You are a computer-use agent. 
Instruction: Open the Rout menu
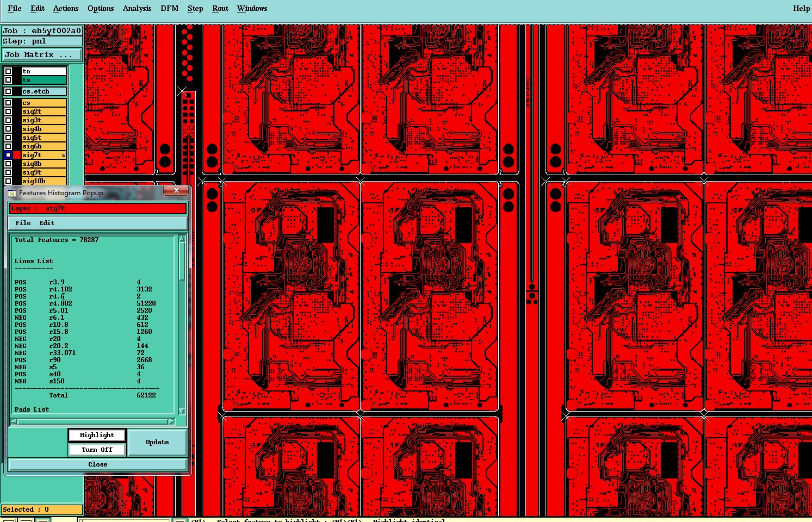220,8
